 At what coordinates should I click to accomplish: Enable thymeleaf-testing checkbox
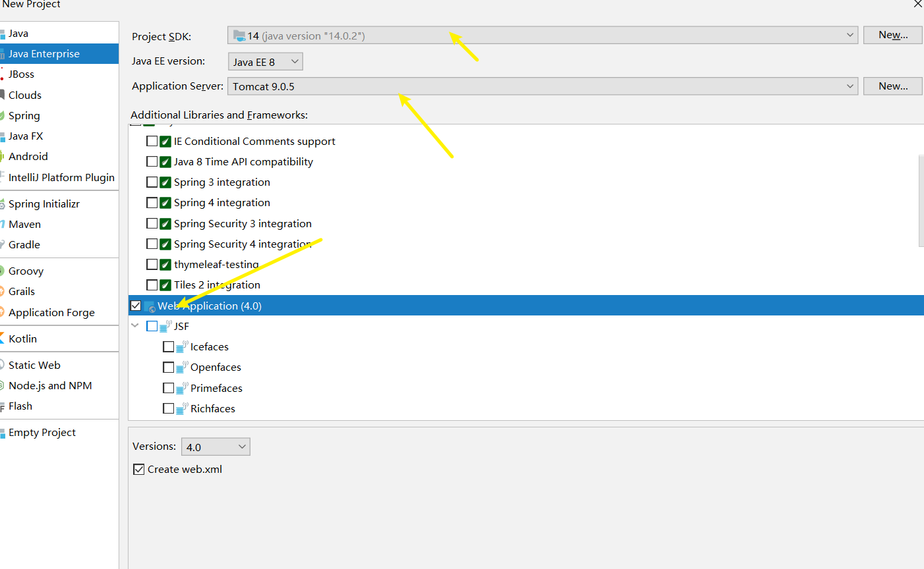(152, 264)
